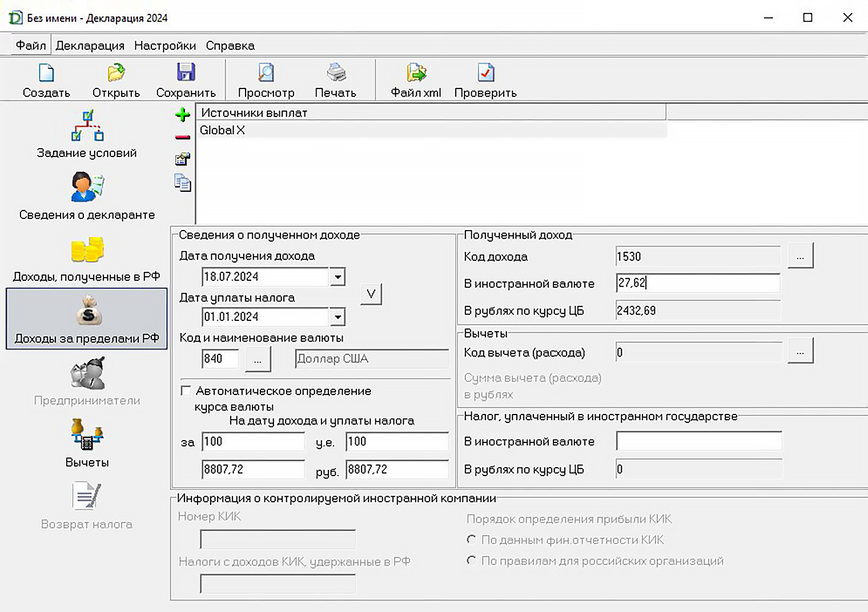
Task: Click the V copy-date button
Action: coord(371,294)
